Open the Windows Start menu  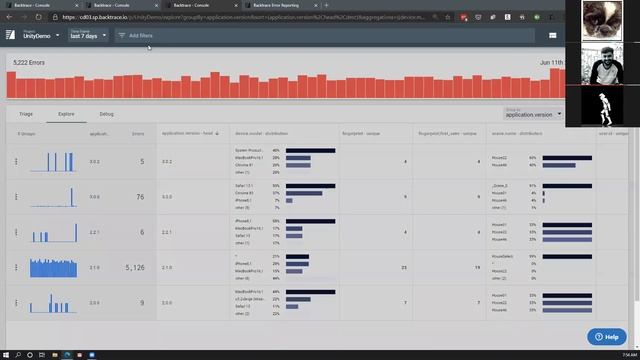click(x=6, y=355)
